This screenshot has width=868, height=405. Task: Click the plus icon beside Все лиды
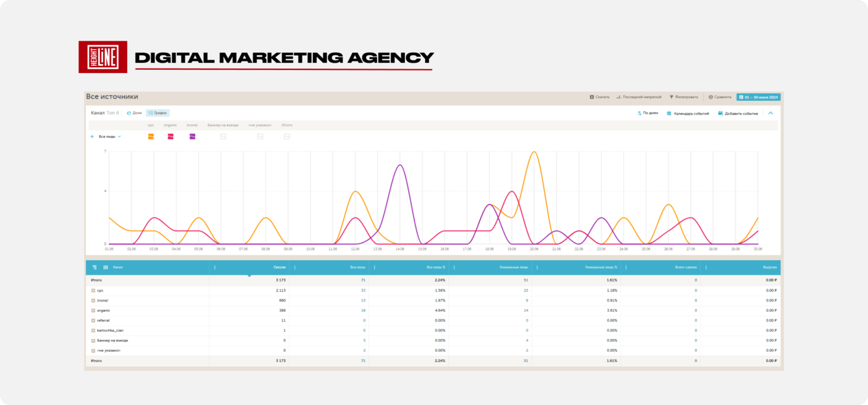pyautogui.click(x=92, y=137)
